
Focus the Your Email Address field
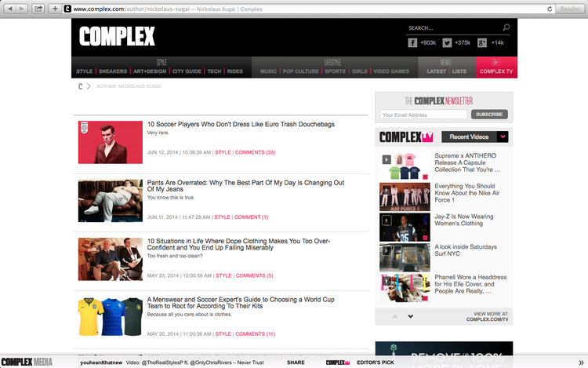coord(423,115)
